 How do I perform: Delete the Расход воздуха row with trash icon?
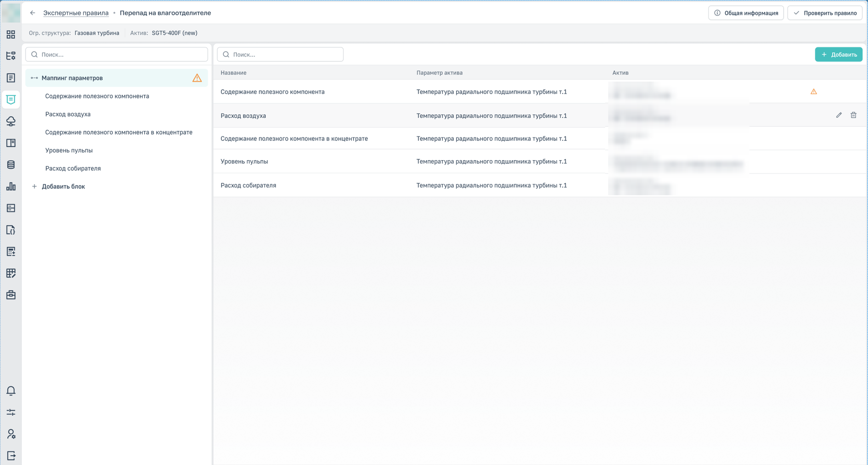[x=854, y=115]
